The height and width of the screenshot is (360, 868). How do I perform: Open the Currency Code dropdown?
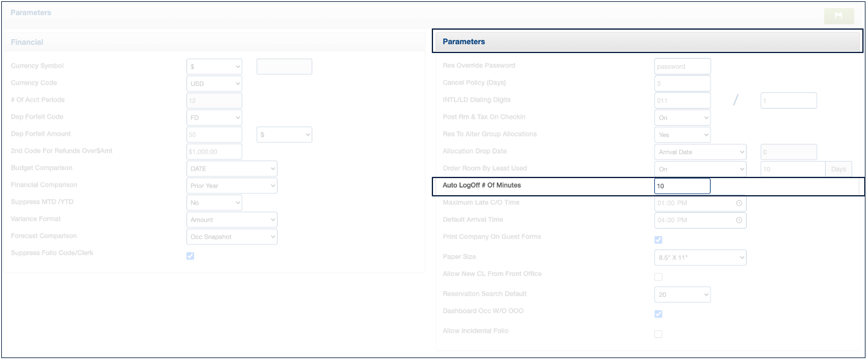point(214,83)
